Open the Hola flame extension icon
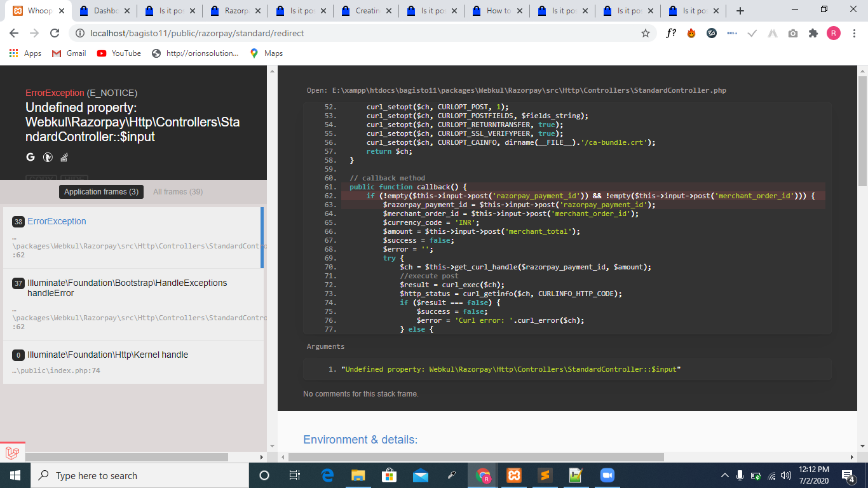Viewport: 868px width, 488px height. [691, 33]
